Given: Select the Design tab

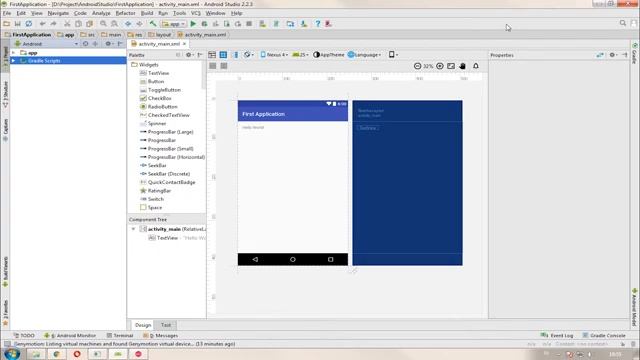Looking at the screenshot, I should (143, 325).
